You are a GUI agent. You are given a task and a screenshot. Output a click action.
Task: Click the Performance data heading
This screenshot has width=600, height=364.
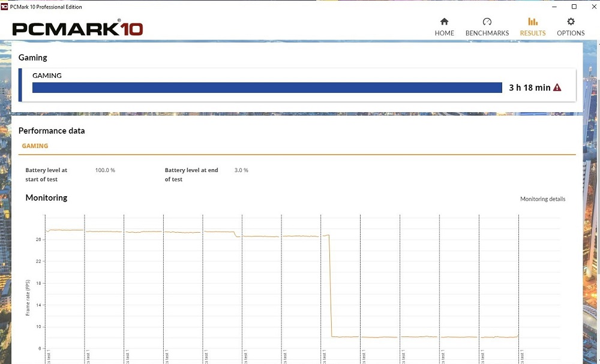pyautogui.click(x=52, y=131)
